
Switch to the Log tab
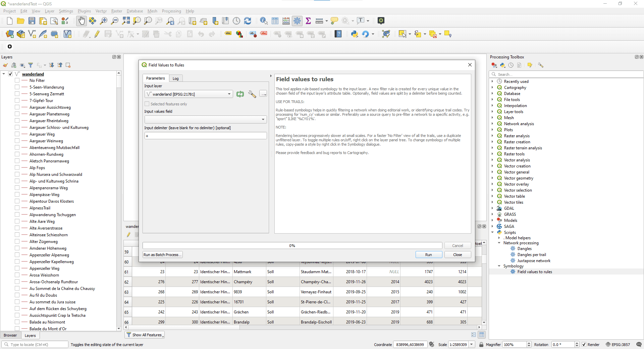(176, 78)
